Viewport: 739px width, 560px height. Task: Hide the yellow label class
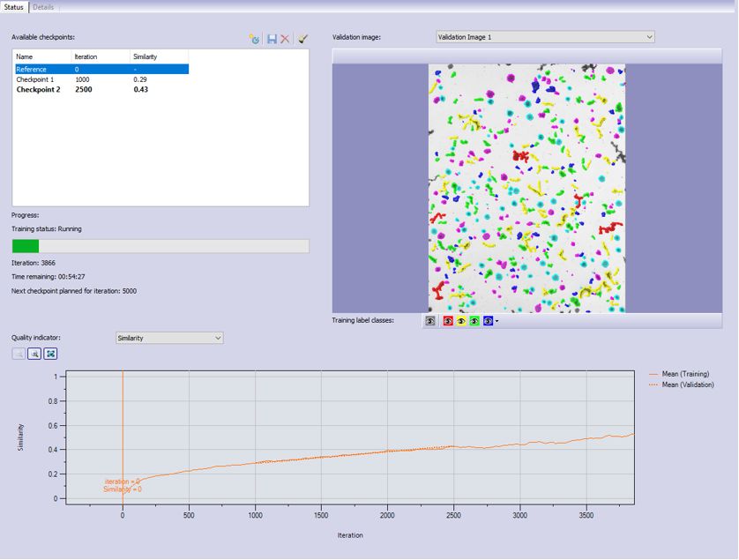click(x=461, y=321)
